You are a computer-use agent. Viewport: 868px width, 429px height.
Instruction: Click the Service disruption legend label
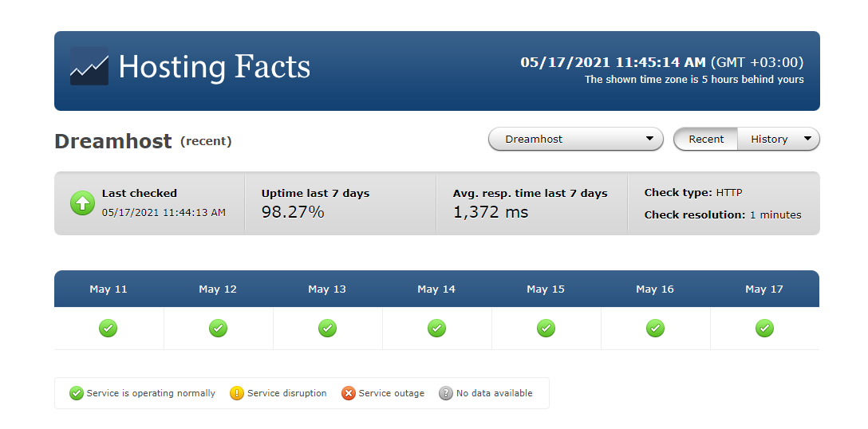(x=286, y=394)
